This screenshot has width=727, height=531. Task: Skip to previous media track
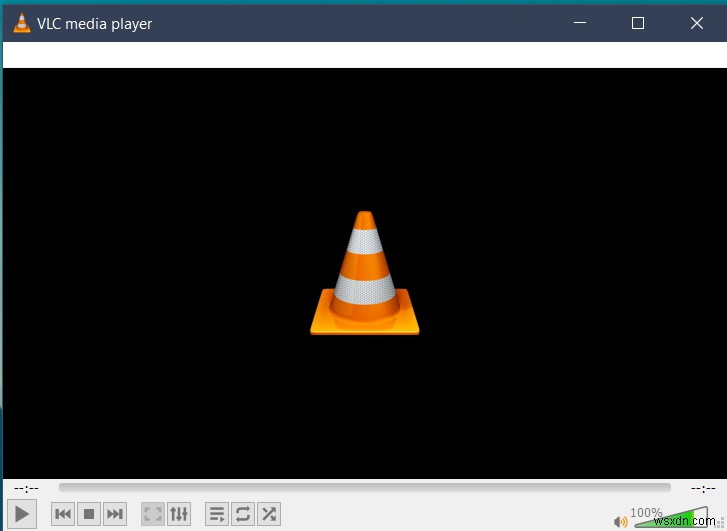[x=63, y=514]
